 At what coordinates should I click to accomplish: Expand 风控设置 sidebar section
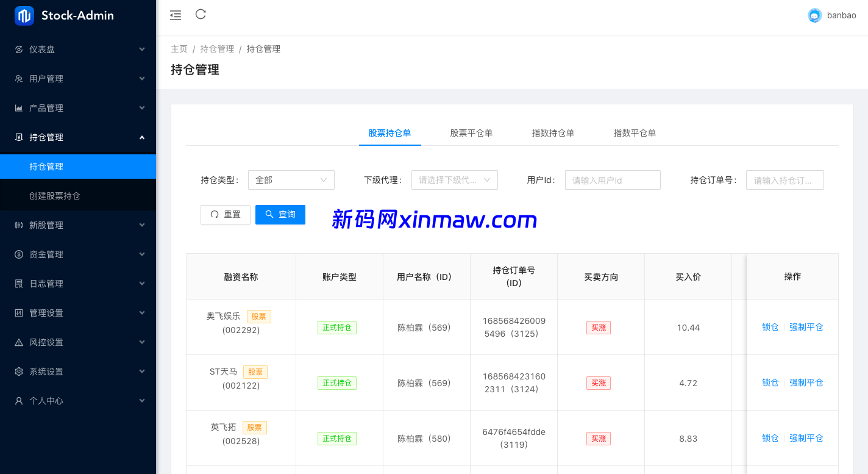pos(78,342)
